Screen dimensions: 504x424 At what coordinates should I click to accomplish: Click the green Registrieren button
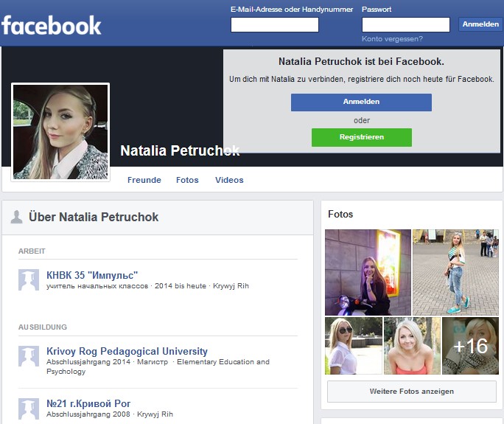(362, 137)
